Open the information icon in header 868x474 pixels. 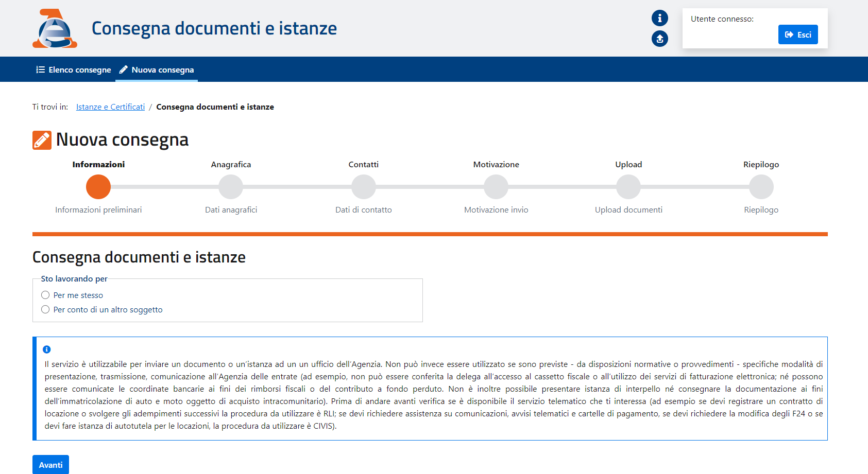coord(660,18)
